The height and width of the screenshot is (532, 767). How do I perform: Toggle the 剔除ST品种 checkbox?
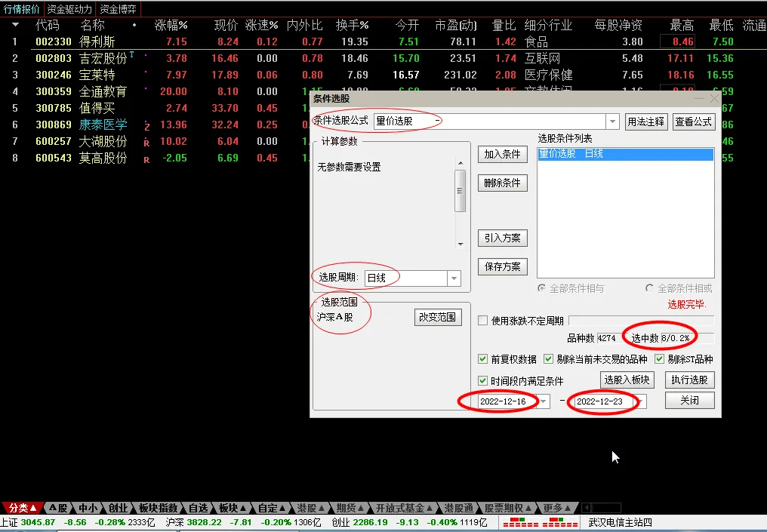(660, 359)
